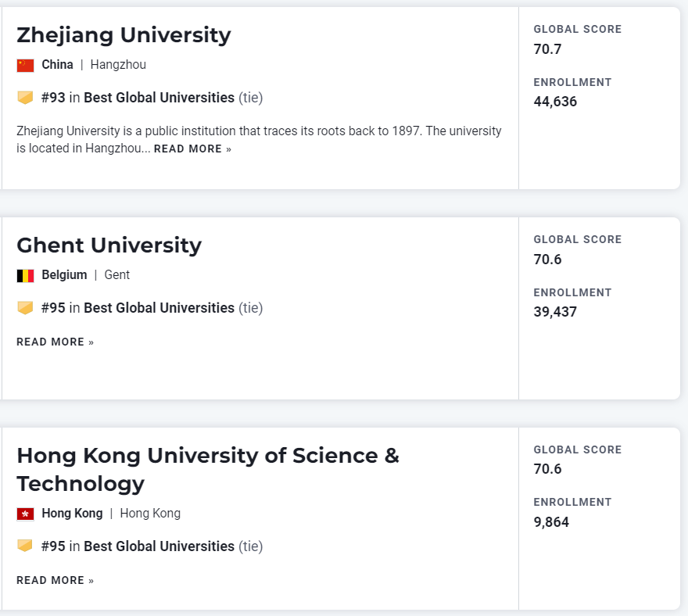Click the Hong Kong flag icon
Image resolution: width=688 pixels, height=616 pixels.
coord(25,514)
